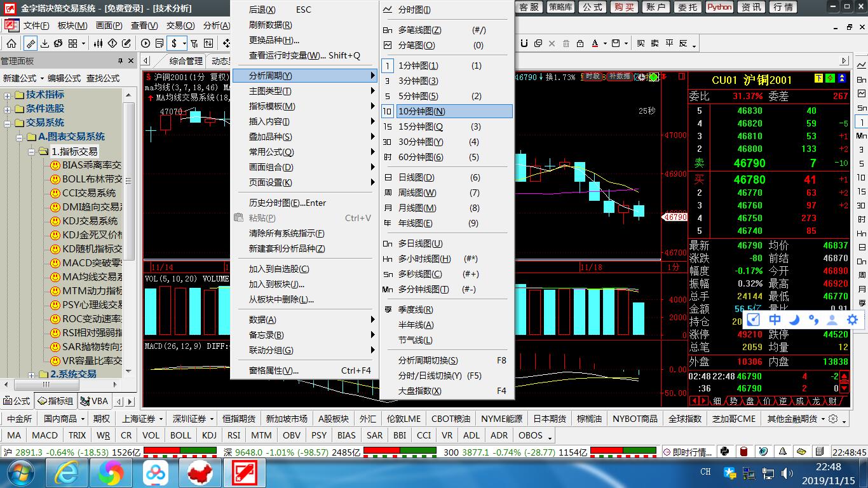Click the Python snake status bar icon
Image resolution: width=868 pixels, height=488 pixels.
(725, 452)
